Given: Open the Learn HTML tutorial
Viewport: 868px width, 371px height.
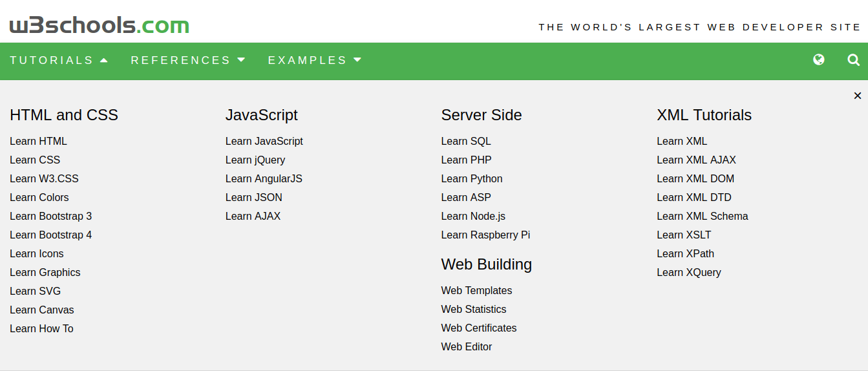Looking at the screenshot, I should click(x=38, y=141).
